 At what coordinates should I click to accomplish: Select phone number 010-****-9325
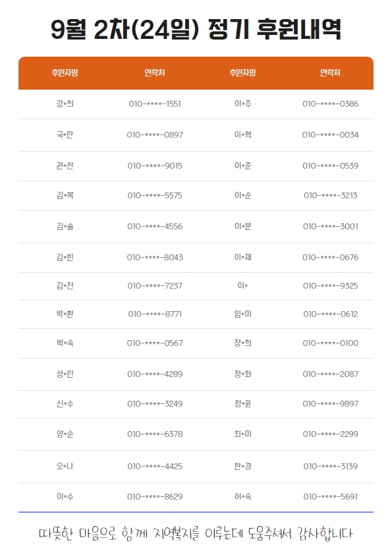click(331, 286)
